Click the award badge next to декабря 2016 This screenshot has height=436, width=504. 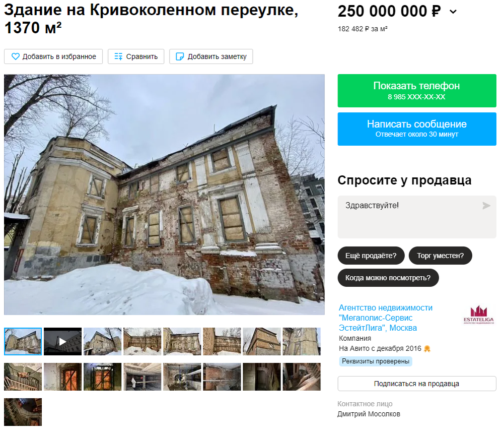click(427, 348)
